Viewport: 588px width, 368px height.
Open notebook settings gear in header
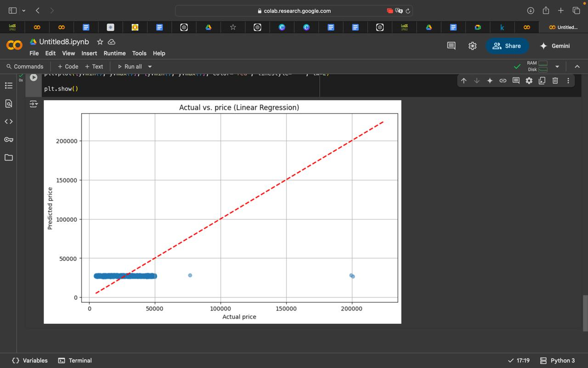pos(472,46)
